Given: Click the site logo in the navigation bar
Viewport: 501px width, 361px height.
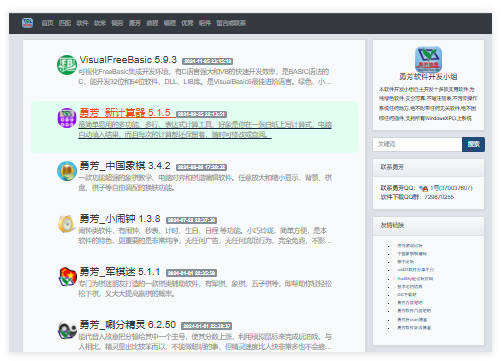Looking at the screenshot, I should click(27, 23).
